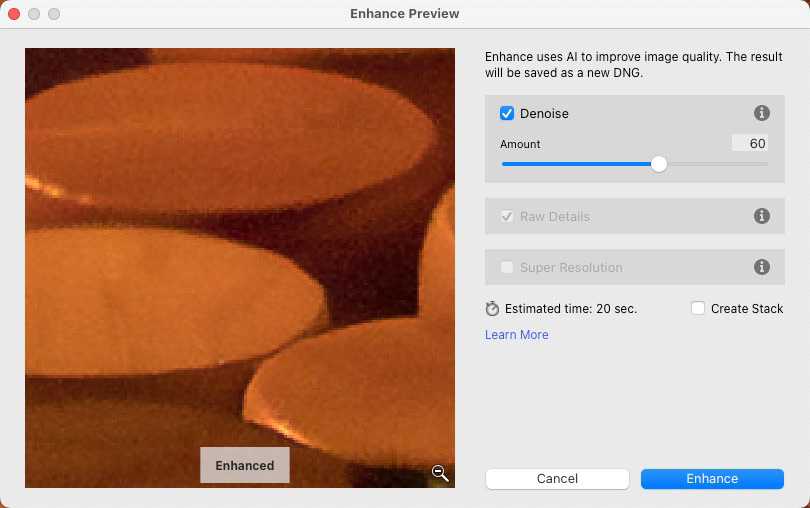Check the Create Stack option
Image resolution: width=810 pixels, height=508 pixels.
coord(698,308)
